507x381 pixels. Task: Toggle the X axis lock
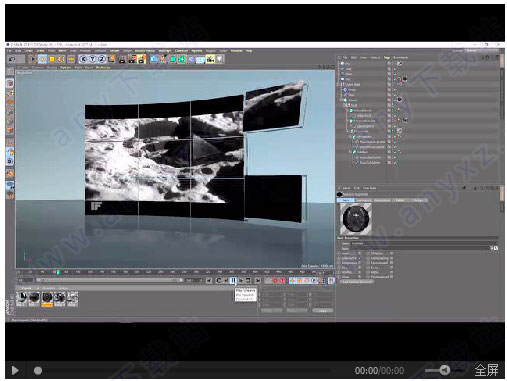[x=83, y=59]
